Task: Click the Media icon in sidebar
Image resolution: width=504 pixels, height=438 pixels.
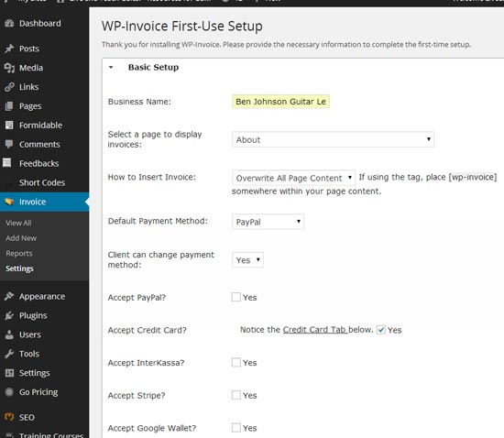Action: click(x=9, y=68)
